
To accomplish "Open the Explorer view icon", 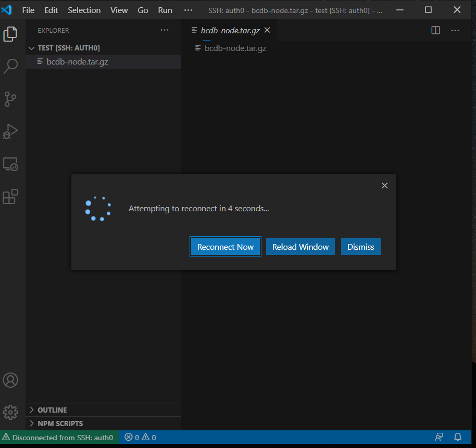I will 10,33.
